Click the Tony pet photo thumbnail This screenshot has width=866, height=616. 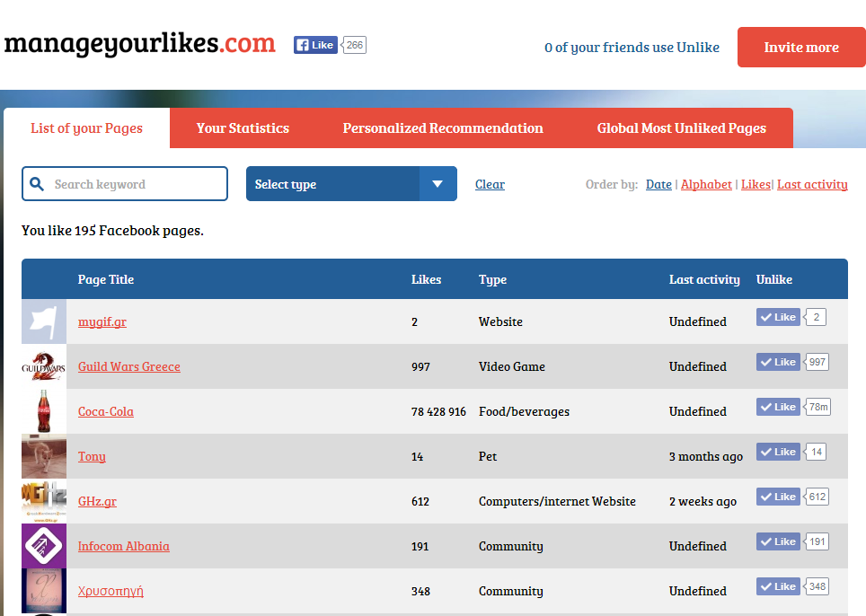tap(44, 456)
